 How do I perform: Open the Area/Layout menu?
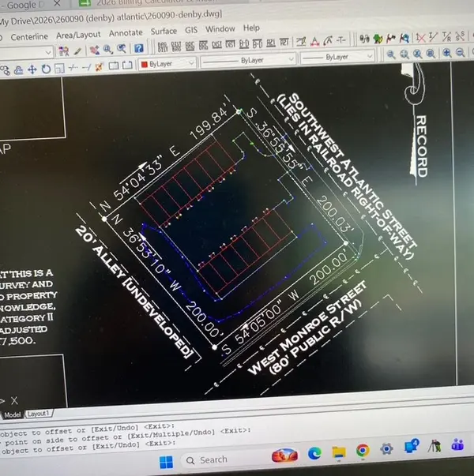[78, 35]
